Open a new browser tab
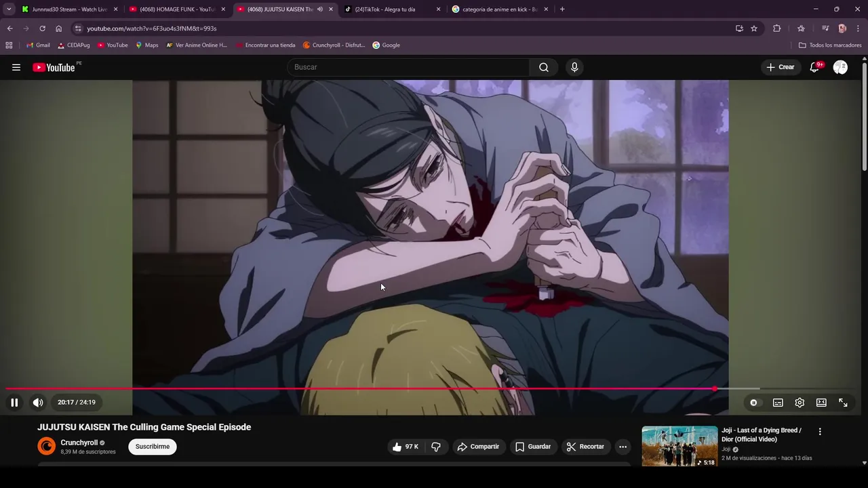Image resolution: width=868 pixels, height=488 pixels. (562, 9)
